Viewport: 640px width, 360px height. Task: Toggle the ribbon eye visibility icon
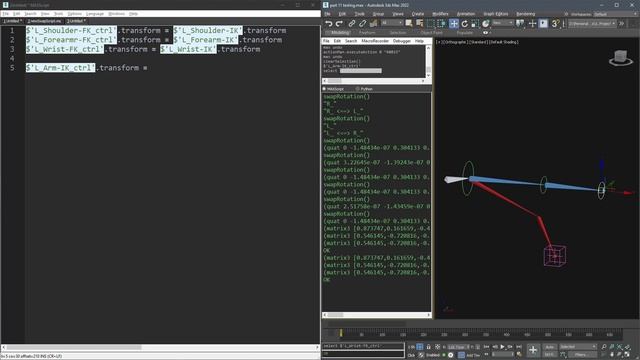485,33
